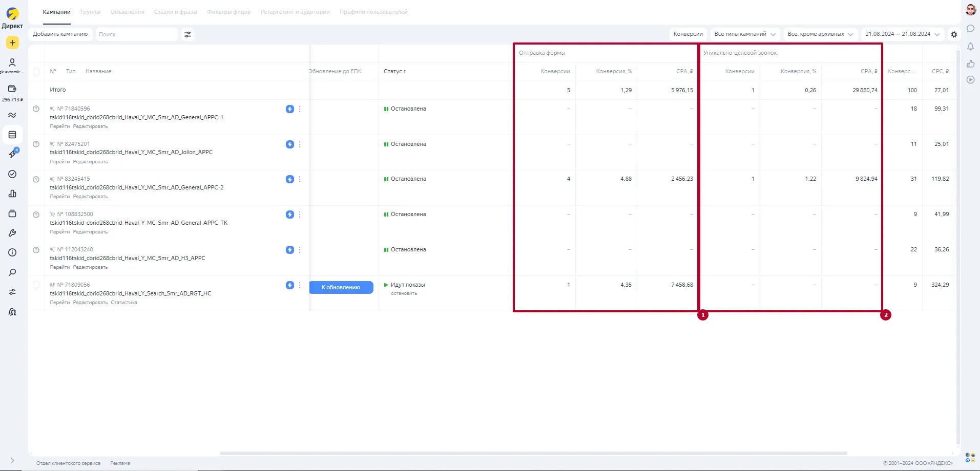Click the 'Добавить кампанию' button
The width and height of the screenshot is (980, 471).
click(60, 34)
